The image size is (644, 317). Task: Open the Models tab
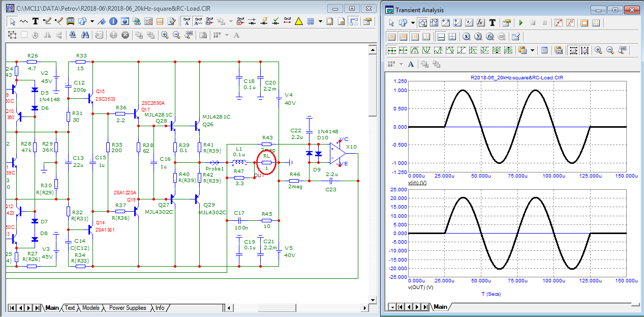point(90,308)
